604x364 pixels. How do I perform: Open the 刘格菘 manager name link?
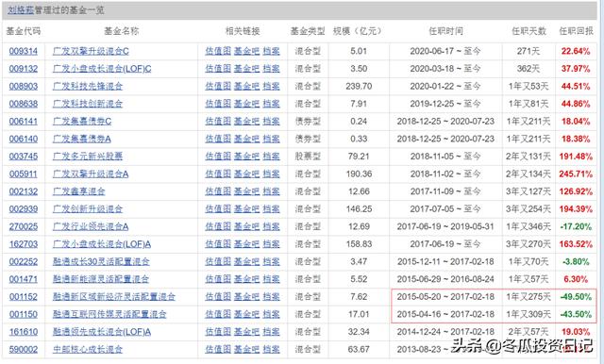(x=21, y=10)
